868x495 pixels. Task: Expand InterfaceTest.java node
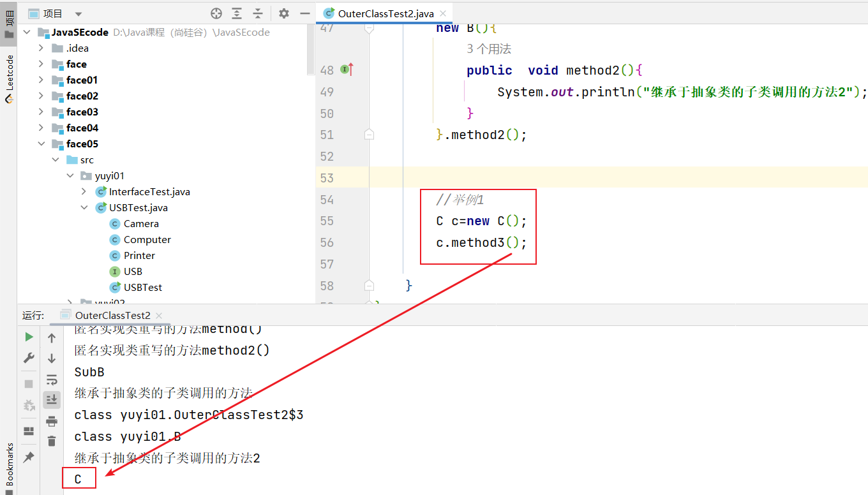(84, 191)
